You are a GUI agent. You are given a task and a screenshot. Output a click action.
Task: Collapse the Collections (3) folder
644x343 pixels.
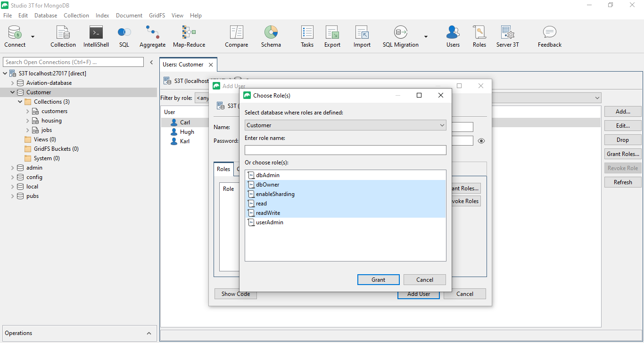tap(20, 102)
